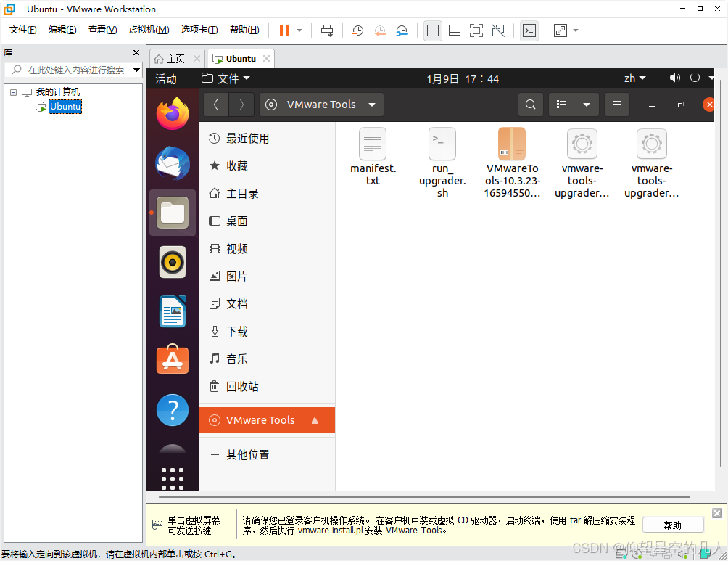The width and height of the screenshot is (728, 561).
Task: Open the file manager hamburger menu
Action: (x=617, y=105)
